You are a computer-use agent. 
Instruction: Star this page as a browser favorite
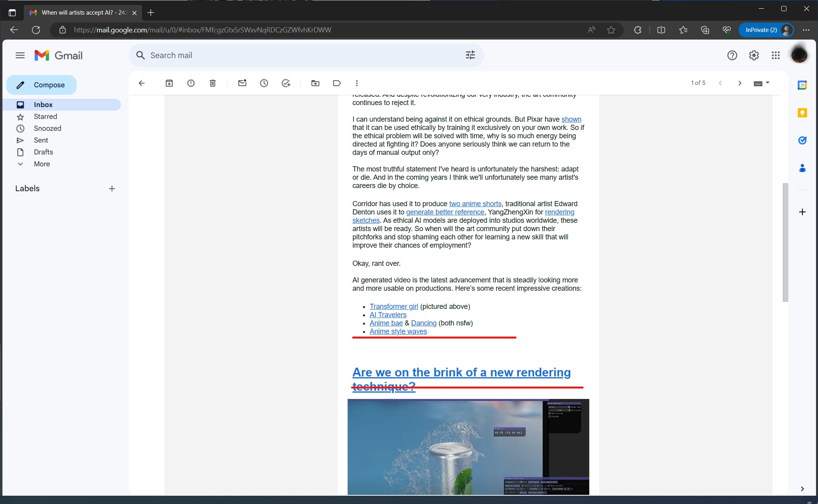click(611, 30)
